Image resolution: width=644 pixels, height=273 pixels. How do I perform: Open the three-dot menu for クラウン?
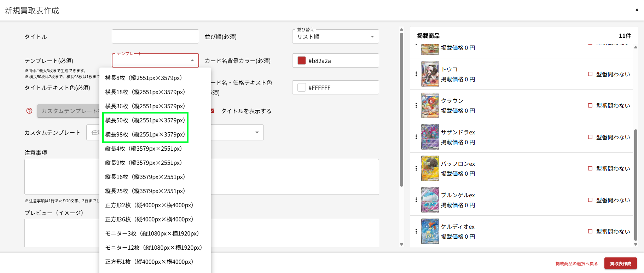416,105
